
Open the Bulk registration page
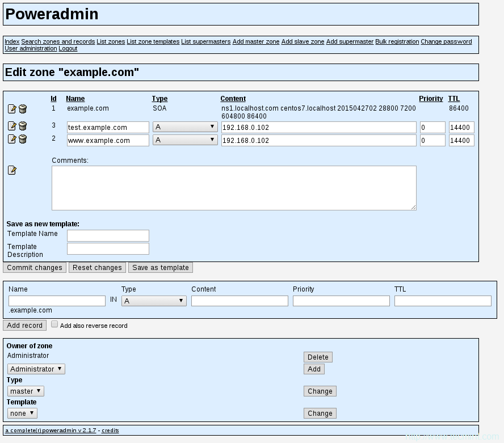pos(397,41)
